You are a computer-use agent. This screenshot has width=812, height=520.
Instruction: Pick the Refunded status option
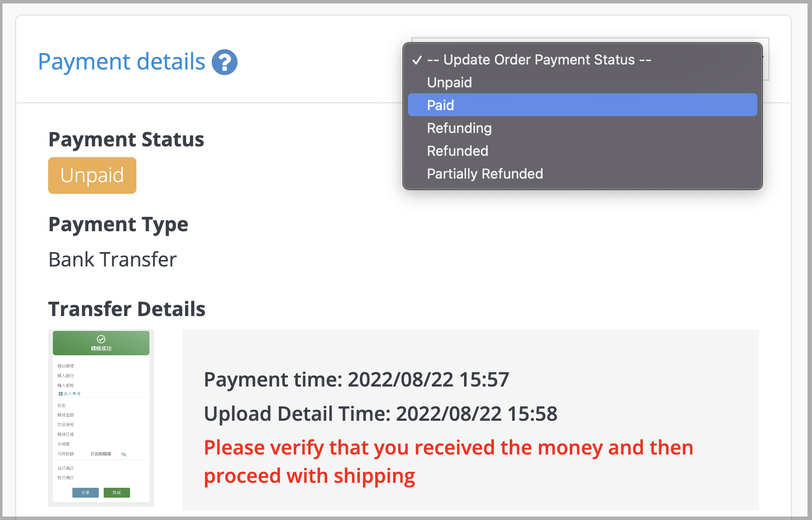tap(582, 151)
